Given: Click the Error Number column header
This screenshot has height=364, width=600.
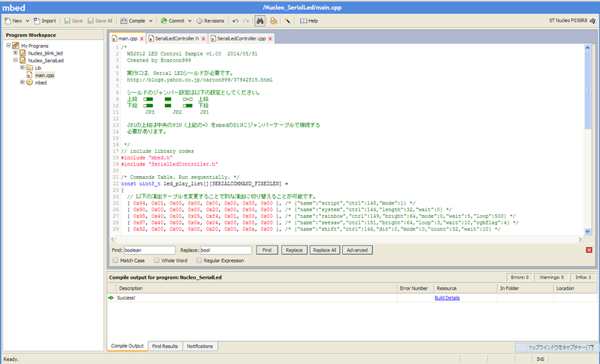Looking at the screenshot, I should click(x=415, y=288).
